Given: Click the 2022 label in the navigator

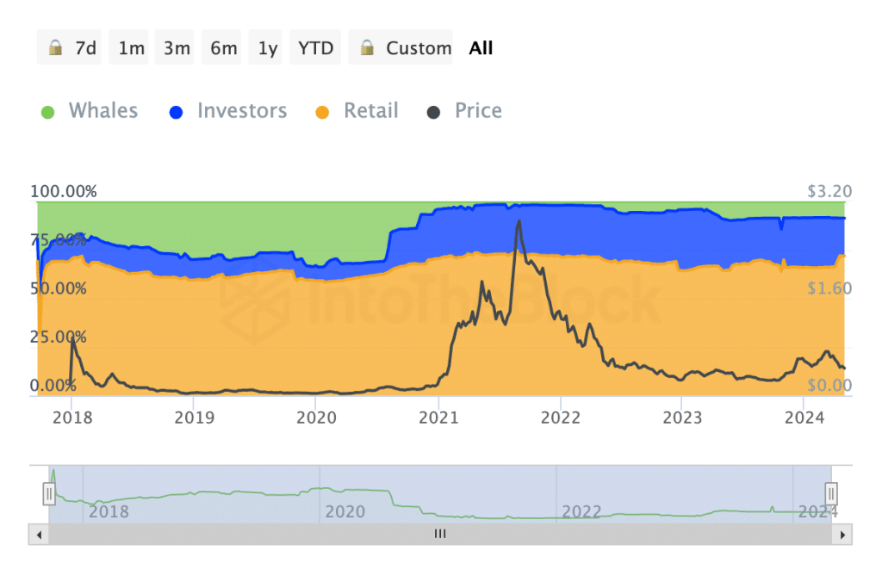Looking at the screenshot, I should (x=581, y=511).
